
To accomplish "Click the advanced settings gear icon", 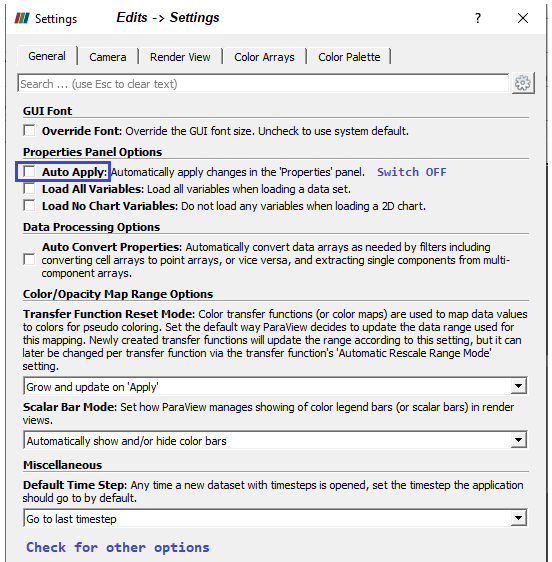I will [523, 83].
